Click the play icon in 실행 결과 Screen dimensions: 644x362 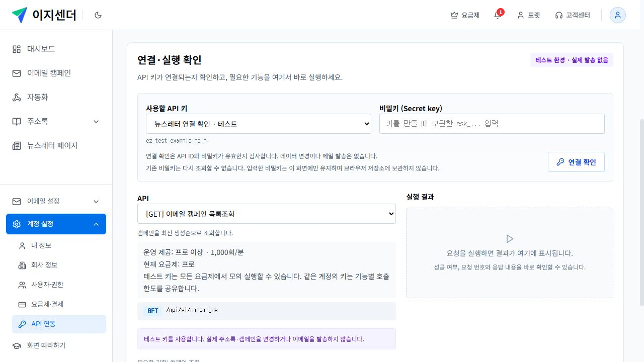(510, 239)
